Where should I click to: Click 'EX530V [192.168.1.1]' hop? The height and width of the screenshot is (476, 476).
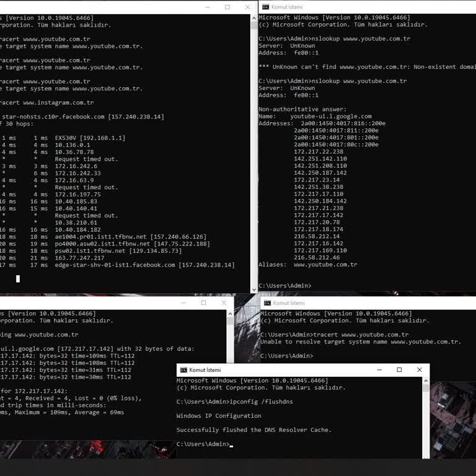coord(90,138)
